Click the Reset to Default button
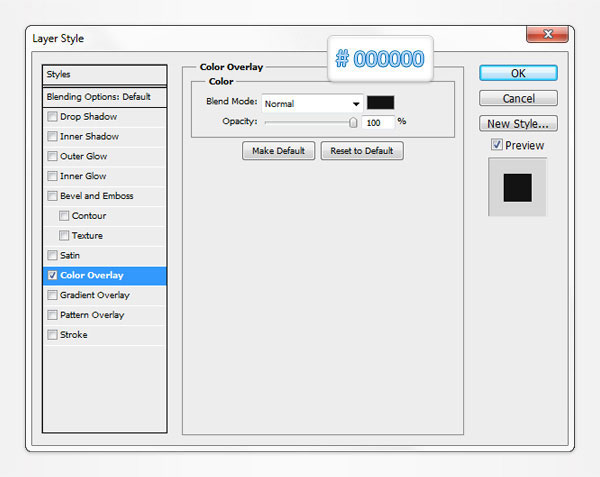 (x=362, y=151)
